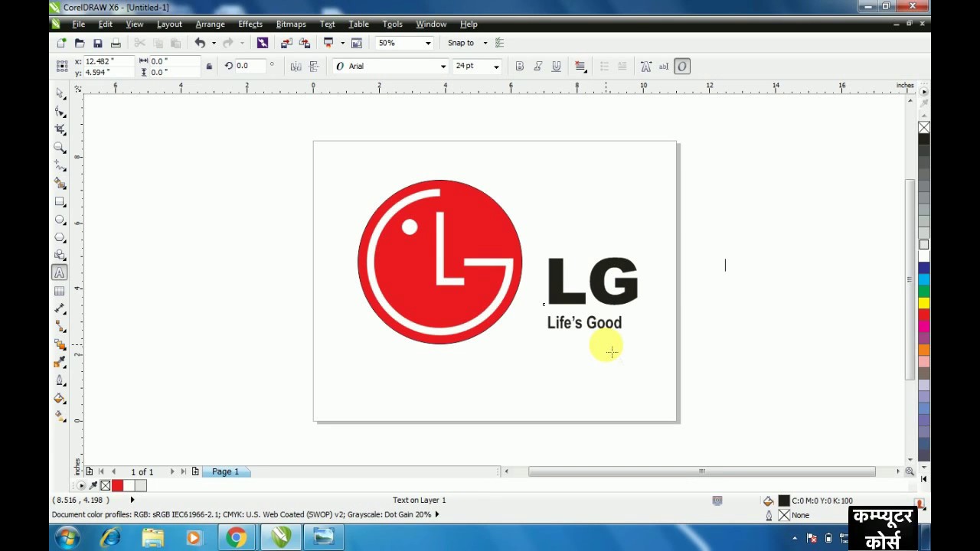Click the Export icon
This screenshot has height=551, width=980.
point(305,43)
